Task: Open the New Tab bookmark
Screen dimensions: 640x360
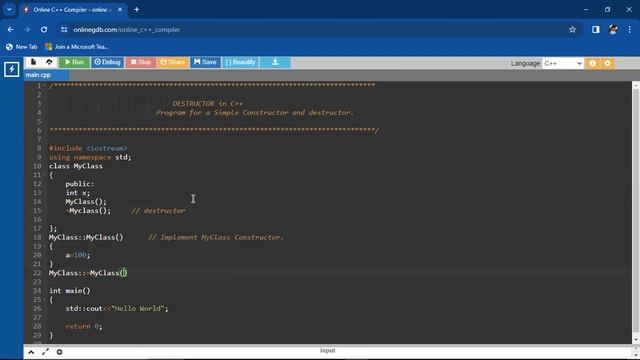Action: 22,47
